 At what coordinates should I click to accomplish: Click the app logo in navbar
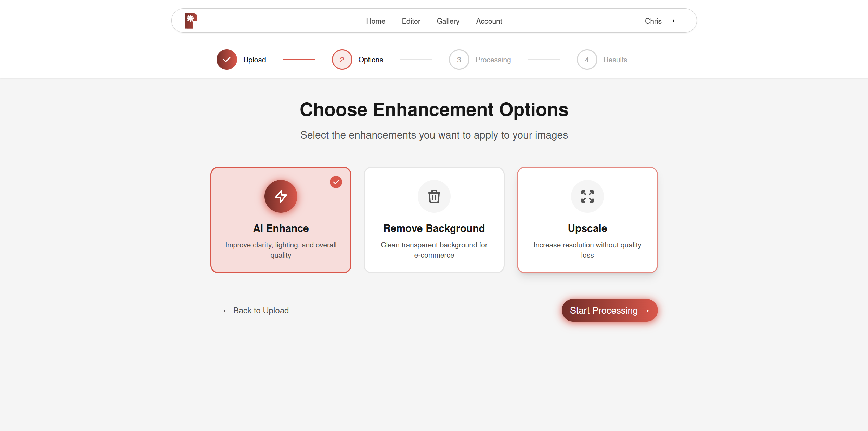click(191, 21)
